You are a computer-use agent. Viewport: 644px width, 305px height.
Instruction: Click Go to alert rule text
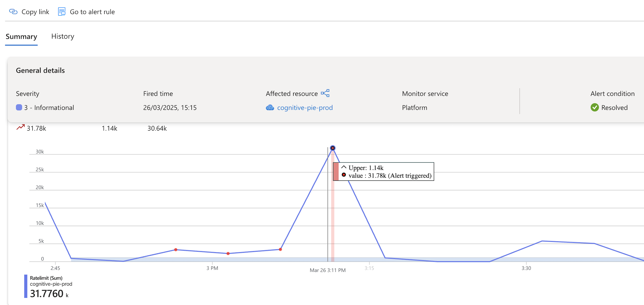[x=92, y=12]
